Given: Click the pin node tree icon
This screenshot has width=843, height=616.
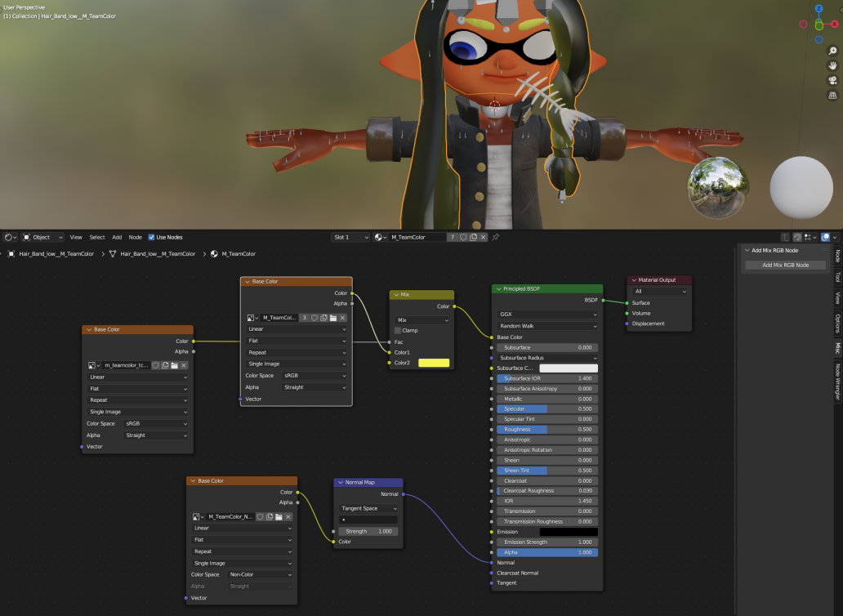Looking at the screenshot, I should [x=496, y=237].
